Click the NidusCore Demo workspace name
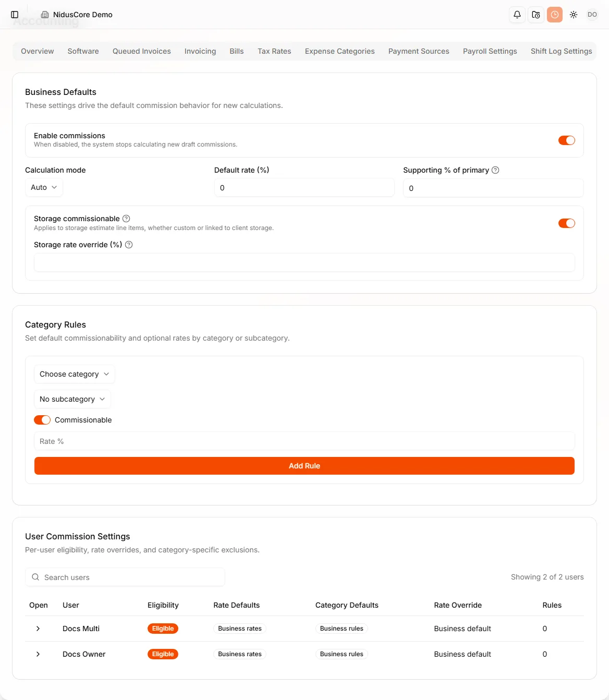 83,15
